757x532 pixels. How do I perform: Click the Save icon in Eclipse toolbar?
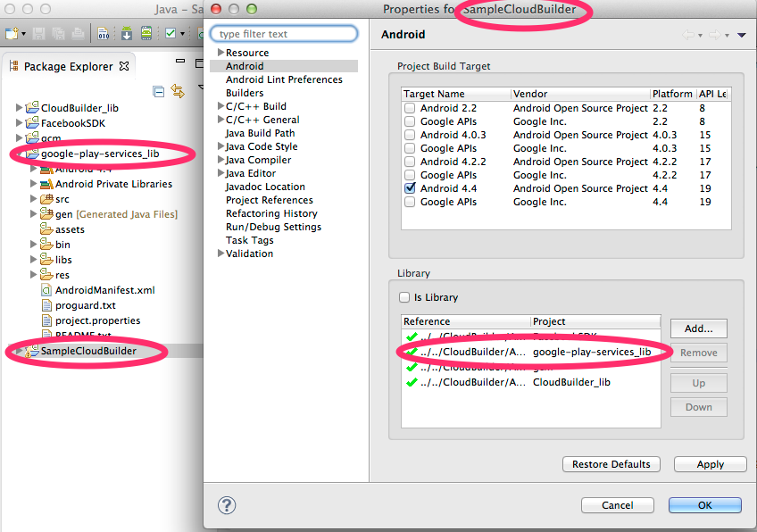pyautogui.click(x=38, y=33)
